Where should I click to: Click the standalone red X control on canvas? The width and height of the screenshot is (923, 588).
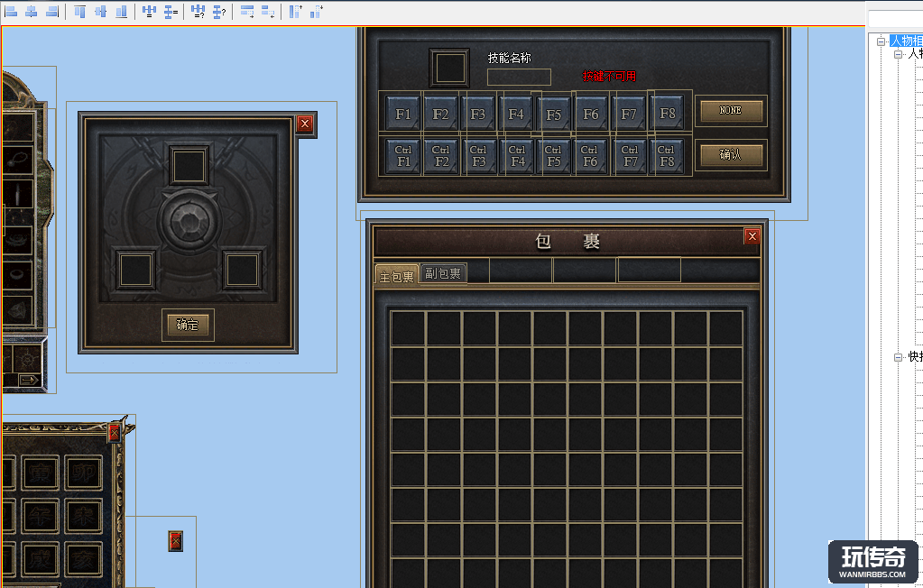click(x=175, y=541)
